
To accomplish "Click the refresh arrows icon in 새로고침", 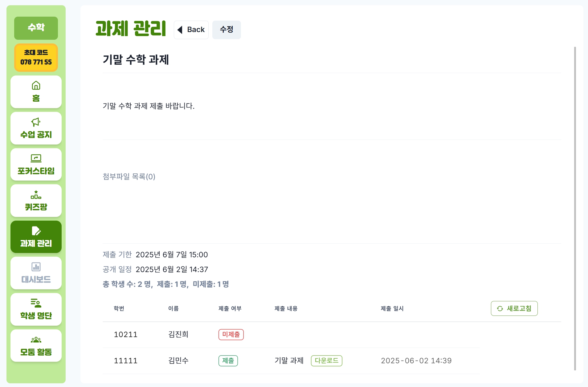I will pos(500,308).
